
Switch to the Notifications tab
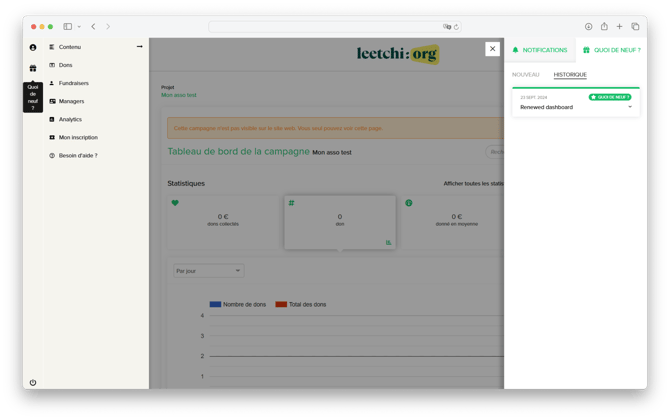pyautogui.click(x=540, y=50)
